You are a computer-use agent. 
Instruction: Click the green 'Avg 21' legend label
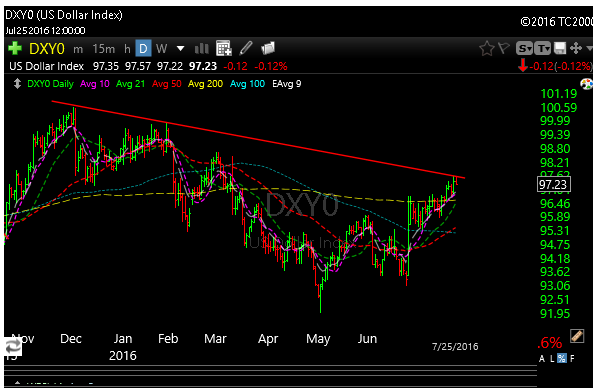(x=130, y=84)
